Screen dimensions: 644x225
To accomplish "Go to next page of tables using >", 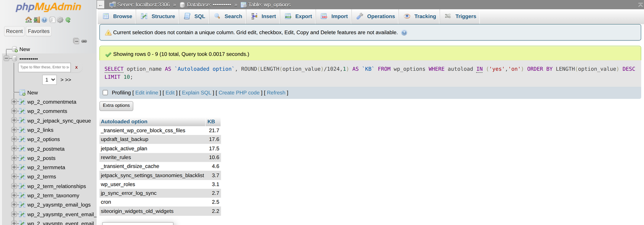I will (62, 80).
